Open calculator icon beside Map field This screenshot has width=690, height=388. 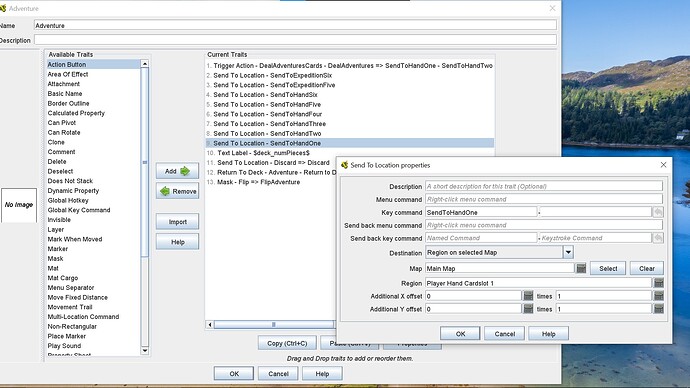[581, 268]
